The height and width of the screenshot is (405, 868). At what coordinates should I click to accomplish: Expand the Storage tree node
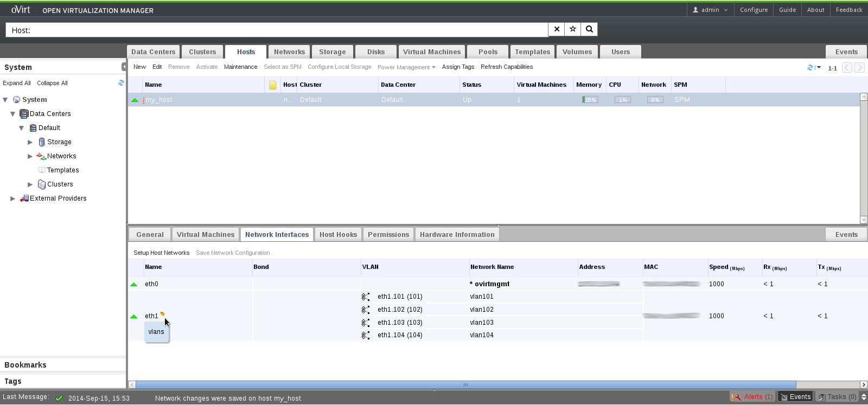[30, 142]
